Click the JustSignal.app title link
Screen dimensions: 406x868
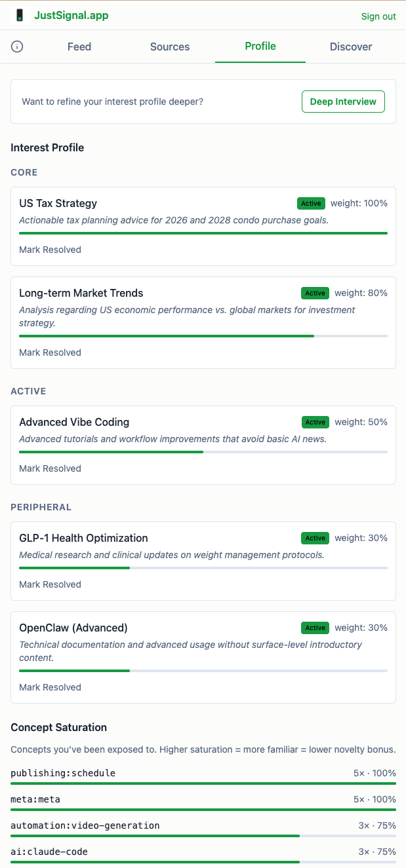point(71,16)
